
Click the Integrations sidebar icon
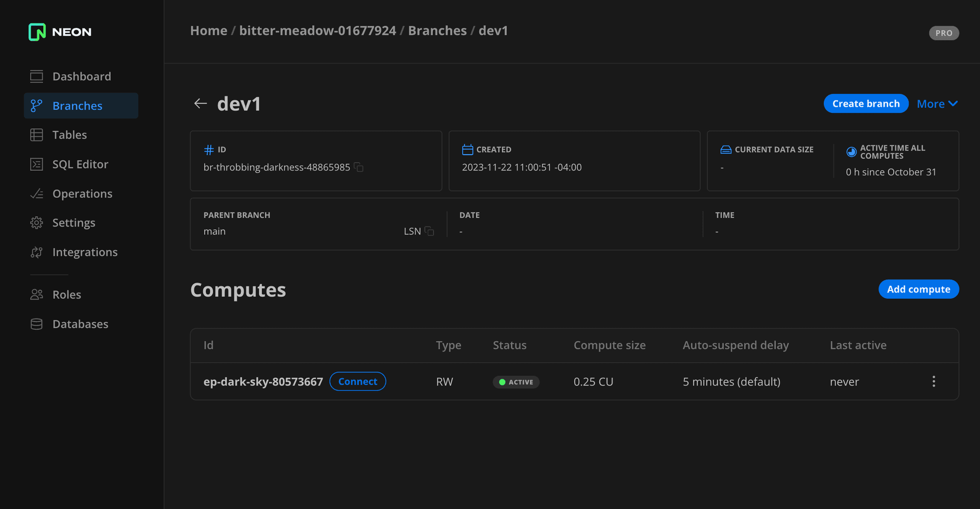pos(37,252)
